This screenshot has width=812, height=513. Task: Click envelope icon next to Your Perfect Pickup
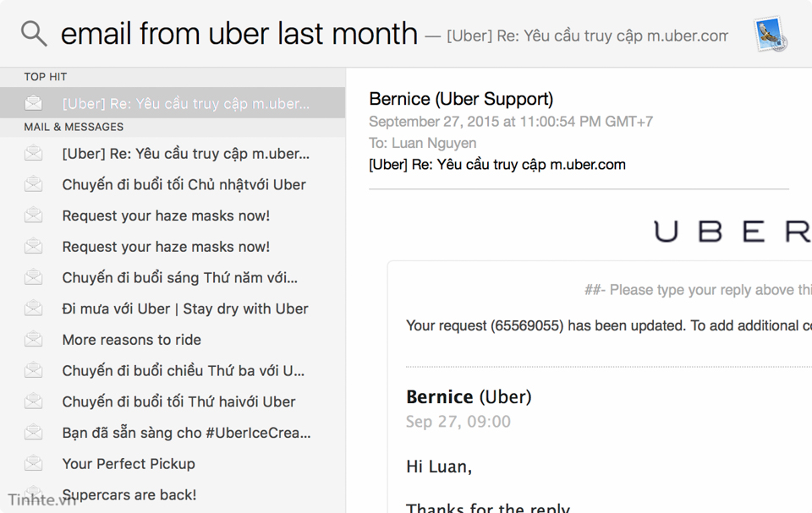(x=33, y=463)
